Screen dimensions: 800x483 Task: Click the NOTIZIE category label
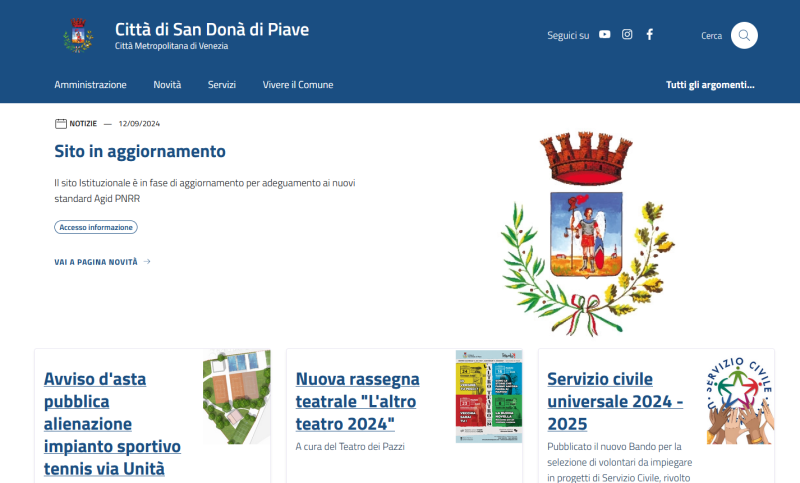pyautogui.click(x=83, y=123)
